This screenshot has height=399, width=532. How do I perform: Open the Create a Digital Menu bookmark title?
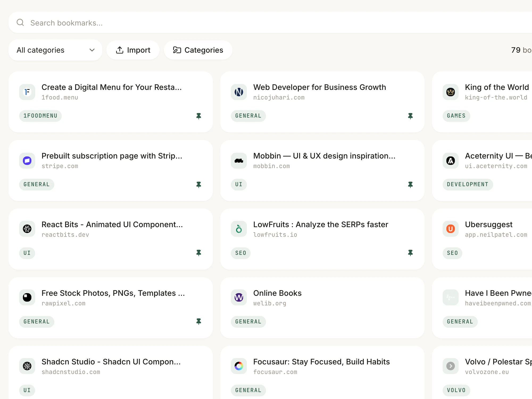112,87
